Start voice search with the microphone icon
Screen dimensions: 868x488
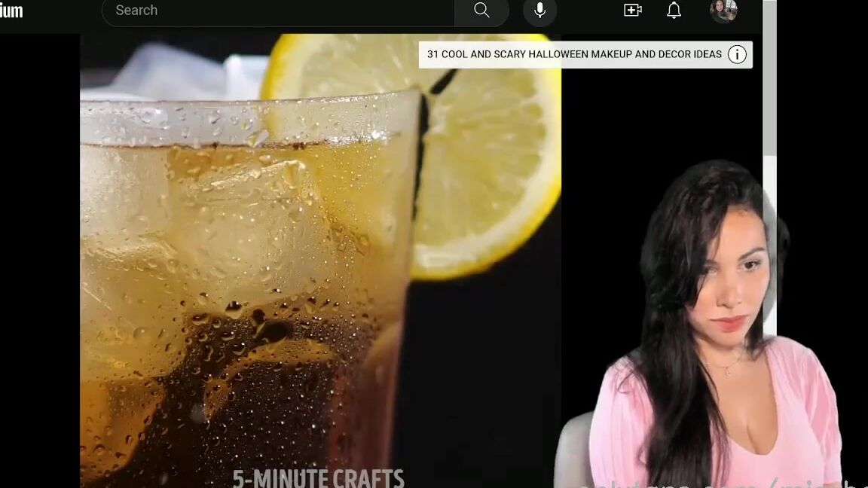(539, 11)
